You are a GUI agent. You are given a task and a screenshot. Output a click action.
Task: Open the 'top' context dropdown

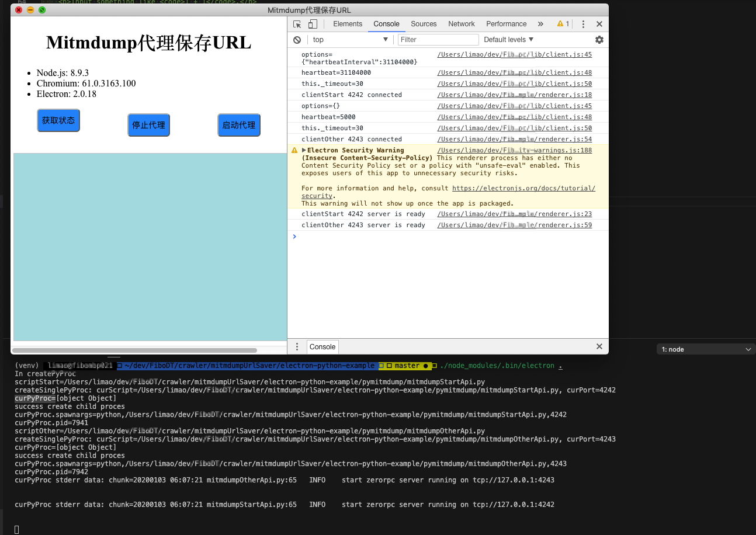point(351,40)
